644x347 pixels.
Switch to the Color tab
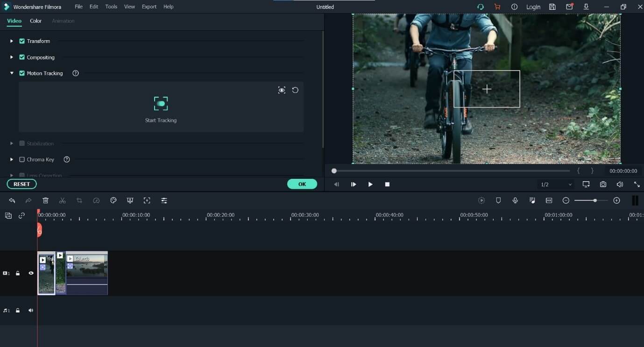(36, 21)
